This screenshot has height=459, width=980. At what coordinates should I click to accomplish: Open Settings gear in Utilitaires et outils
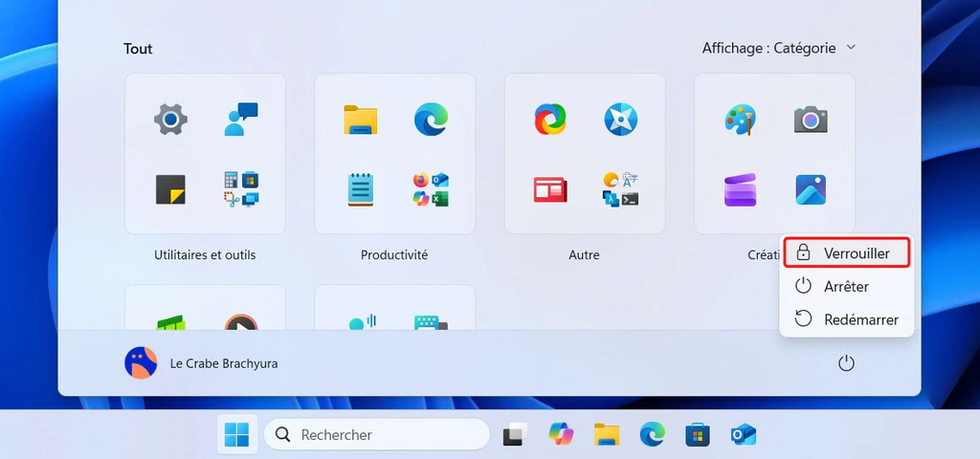(x=170, y=120)
